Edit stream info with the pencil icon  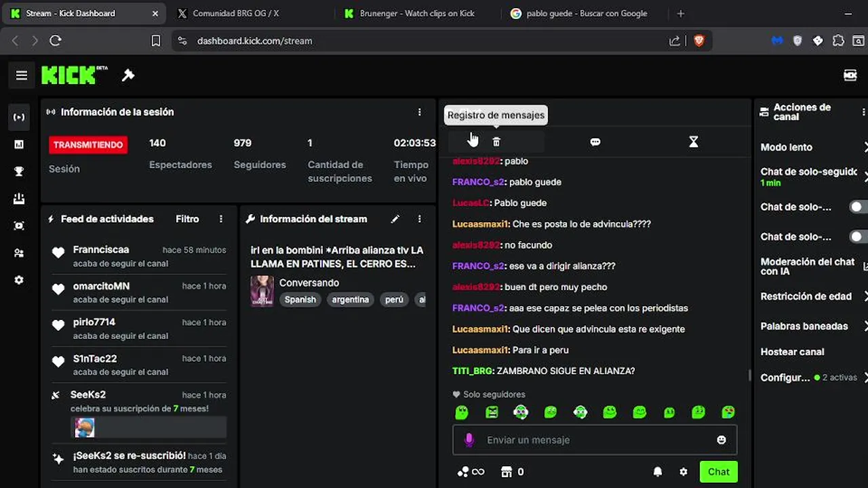click(395, 219)
